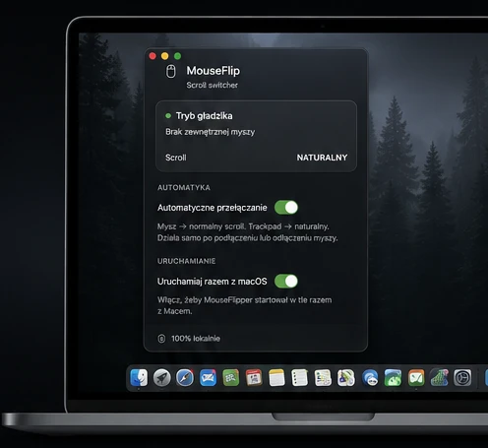The width and height of the screenshot is (488, 448).
Task: Click the Scroll switcher subtitle
Action: click(212, 85)
